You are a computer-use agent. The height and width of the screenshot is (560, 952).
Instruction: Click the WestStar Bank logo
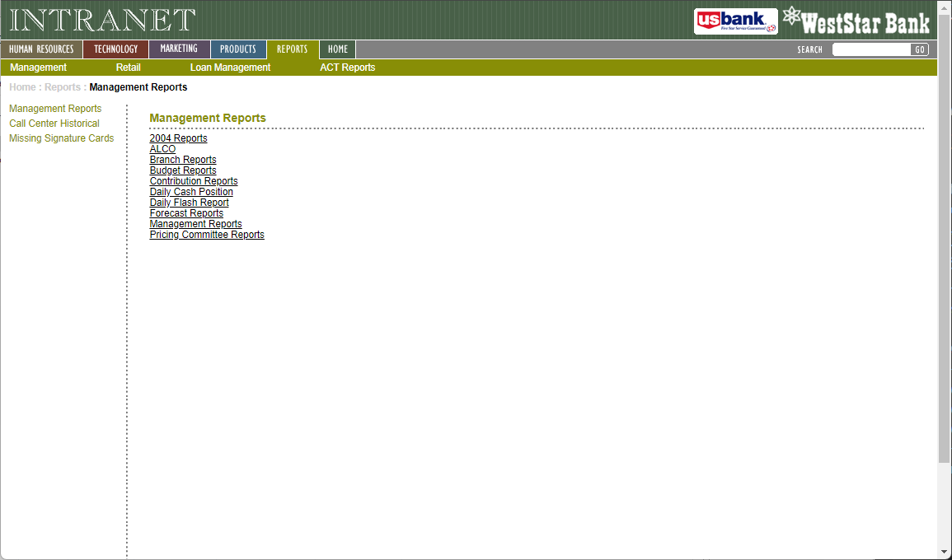coord(856,21)
